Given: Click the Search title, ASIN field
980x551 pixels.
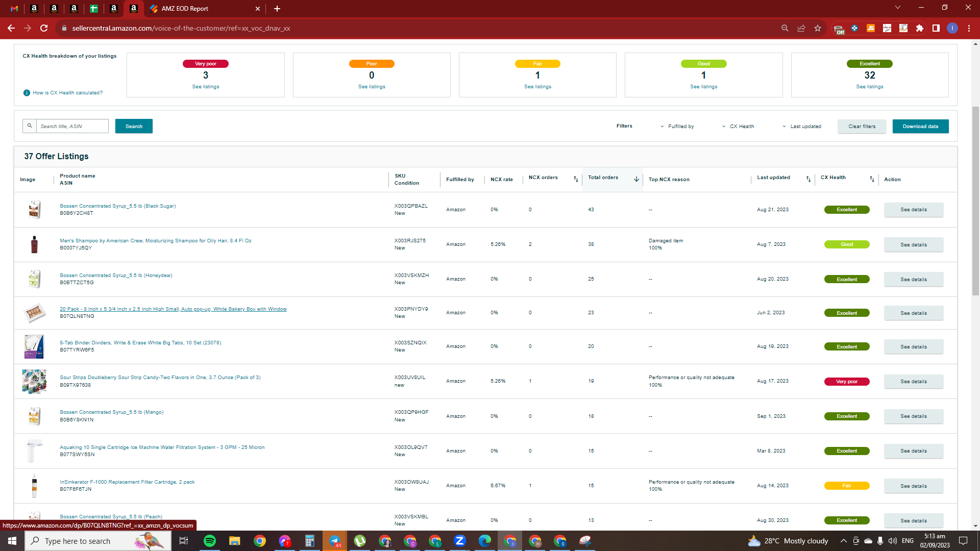Looking at the screenshot, I should point(72,126).
